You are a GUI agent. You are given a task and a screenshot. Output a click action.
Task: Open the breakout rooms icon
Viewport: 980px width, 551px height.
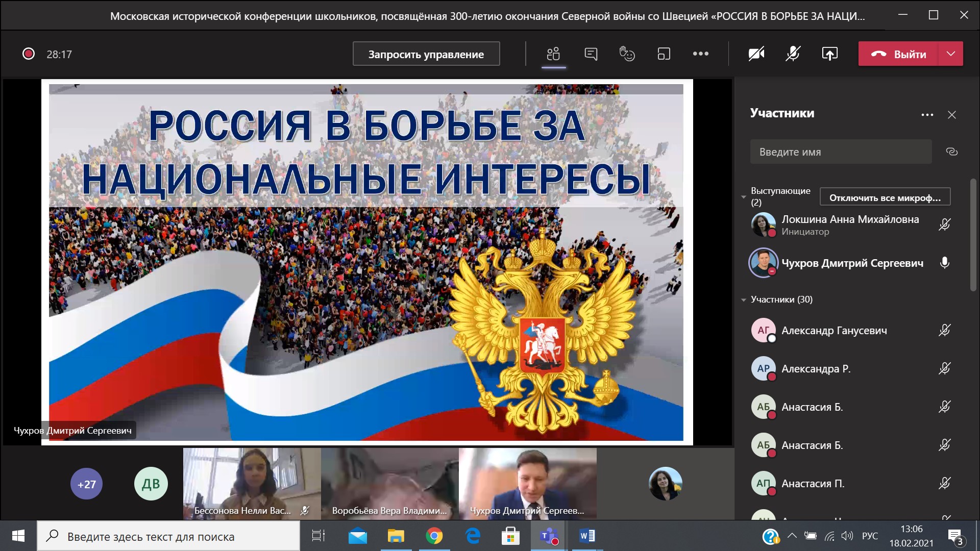[x=664, y=54]
